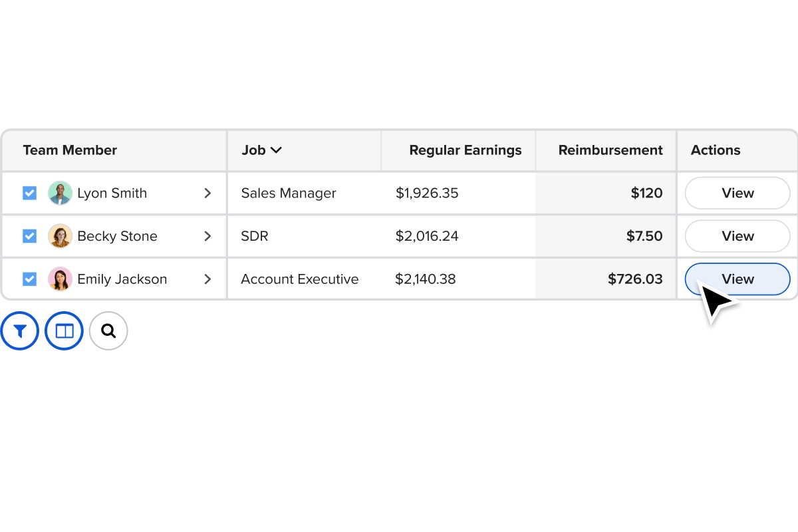This screenshot has height=532, width=798.
Task: Expand Becky Stone's row with the chevron
Action: coord(208,236)
